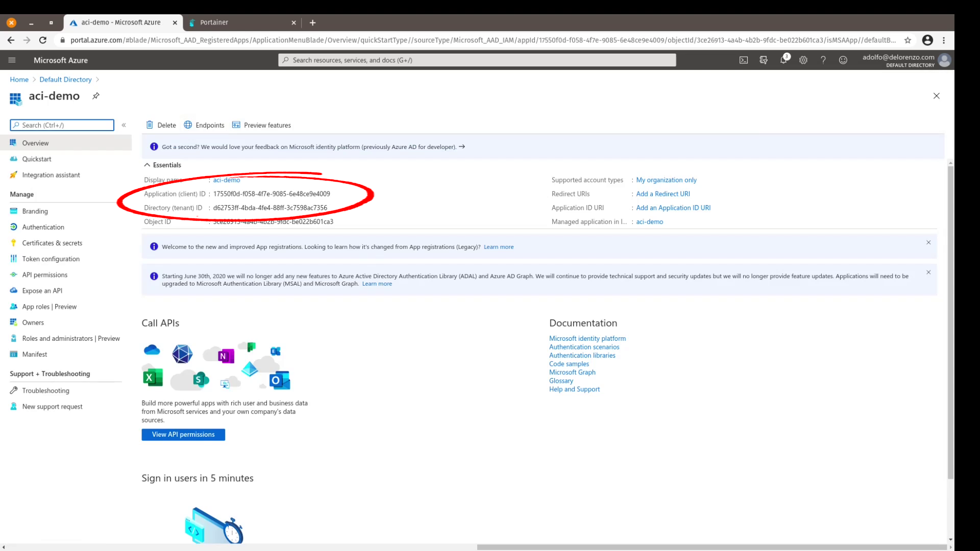
Task: Open the portal settings gear
Action: pyautogui.click(x=803, y=60)
